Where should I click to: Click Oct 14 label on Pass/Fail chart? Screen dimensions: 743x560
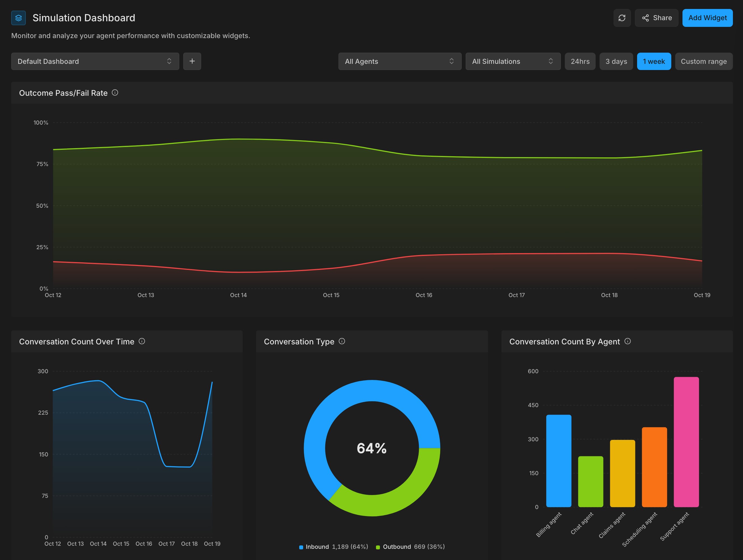(238, 295)
